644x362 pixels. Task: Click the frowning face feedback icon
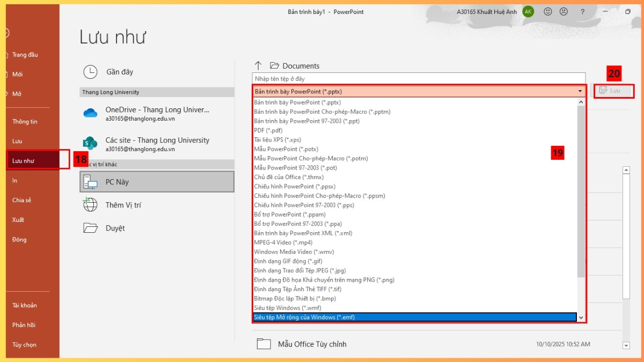[564, 11]
